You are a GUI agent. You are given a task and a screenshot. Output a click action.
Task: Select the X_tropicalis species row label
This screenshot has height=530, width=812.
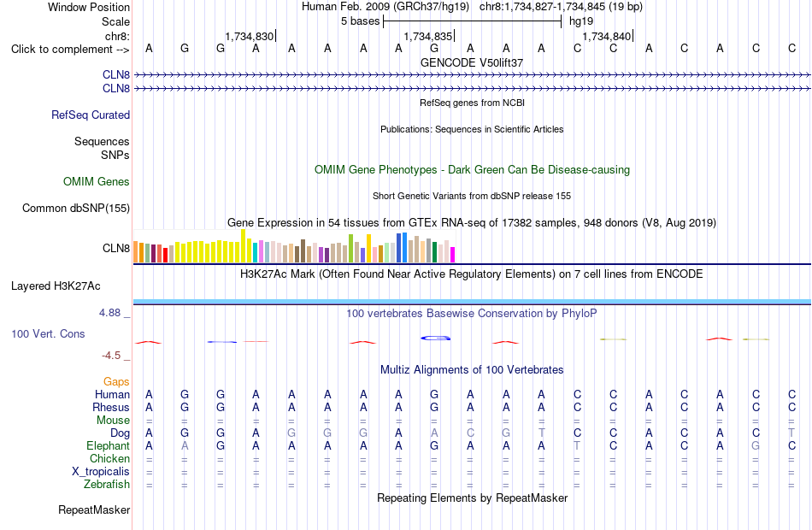tap(101, 472)
